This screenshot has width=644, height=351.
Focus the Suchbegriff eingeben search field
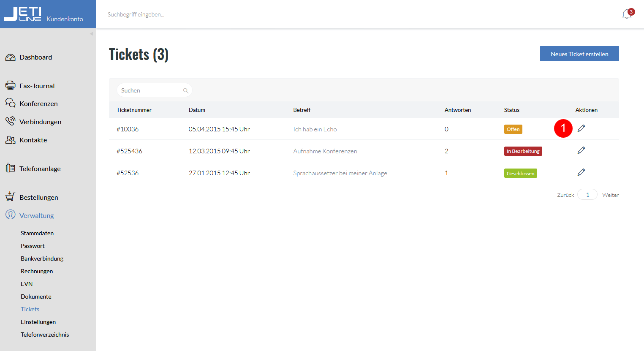(x=136, y=14)
